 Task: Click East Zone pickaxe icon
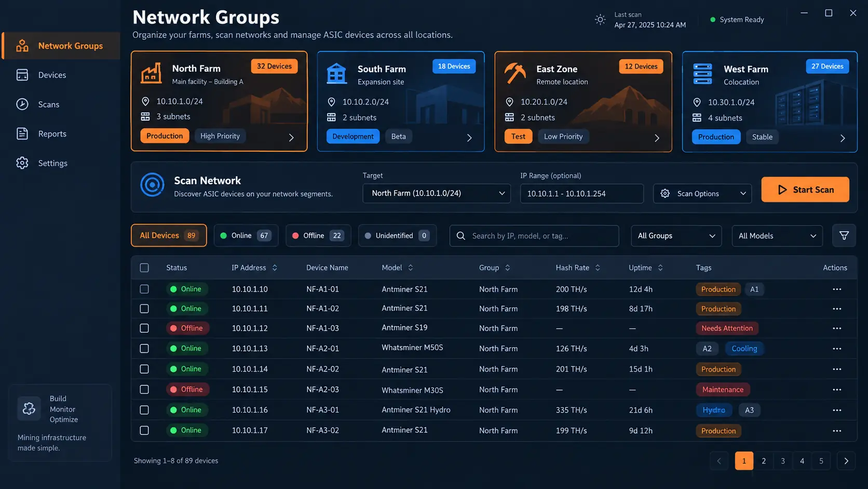(515, 73)
